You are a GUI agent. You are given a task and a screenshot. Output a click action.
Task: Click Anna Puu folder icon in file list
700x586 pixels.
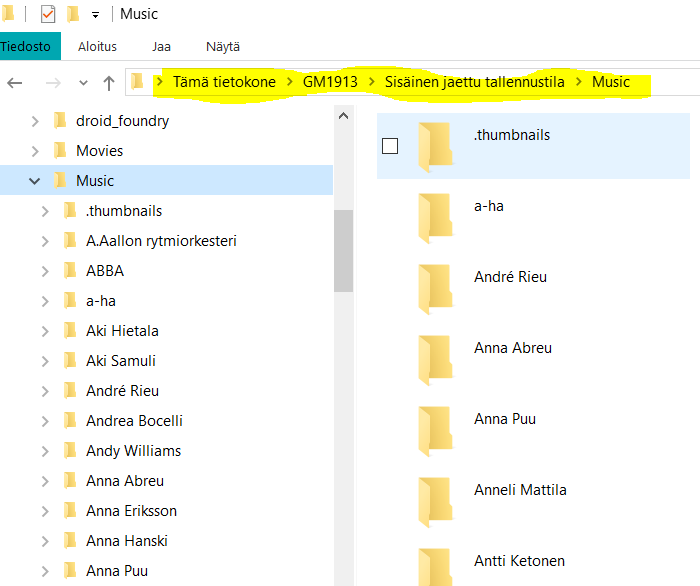pos(436,431)
